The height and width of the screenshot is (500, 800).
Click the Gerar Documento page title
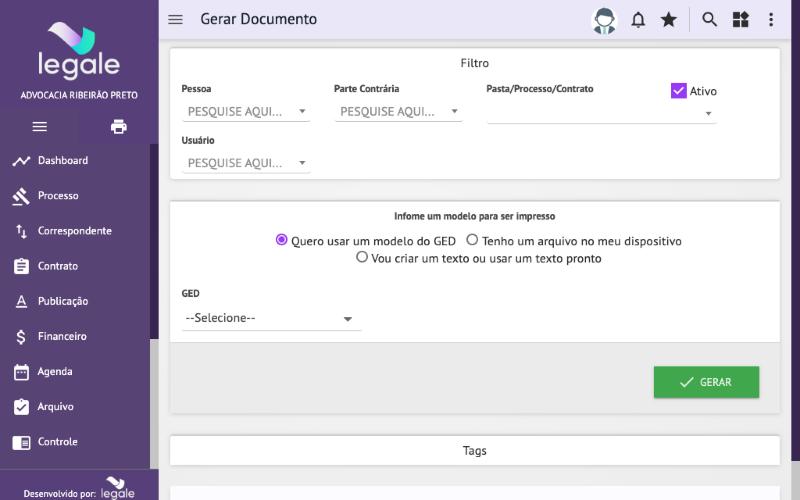click(259, 19)
